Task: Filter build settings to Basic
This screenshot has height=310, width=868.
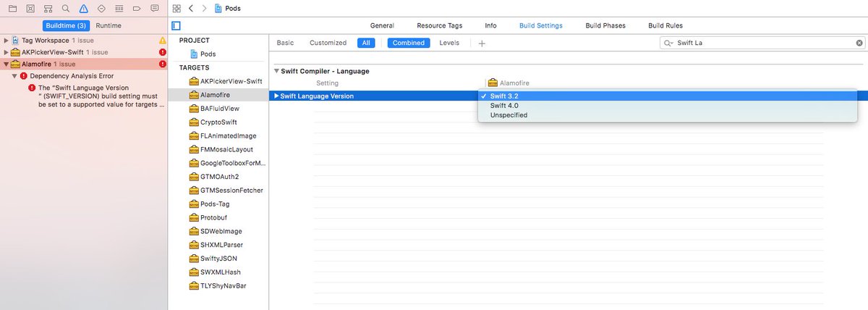Action: click(285, 43)
